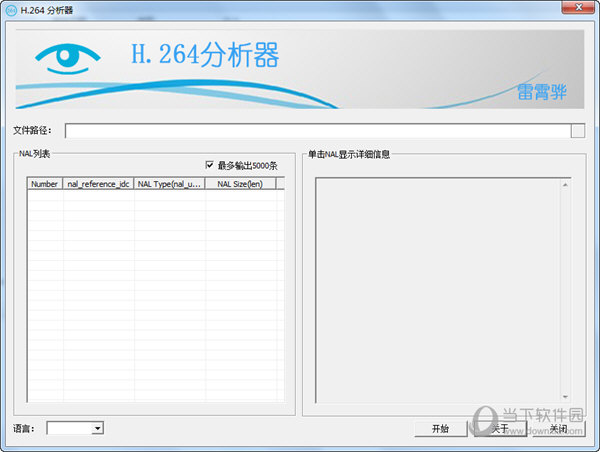600x452 pixels.
Task: Sort by Number column header
Action: 44,184
